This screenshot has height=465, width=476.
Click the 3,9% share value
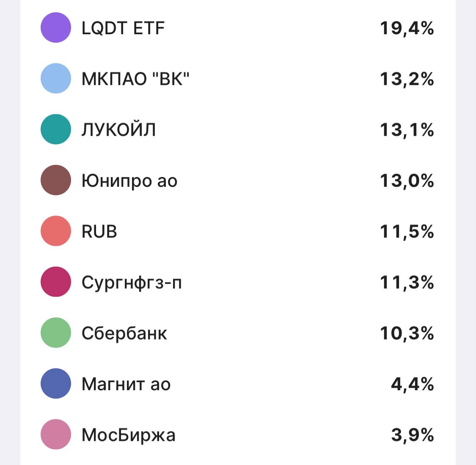click(412, 435)
